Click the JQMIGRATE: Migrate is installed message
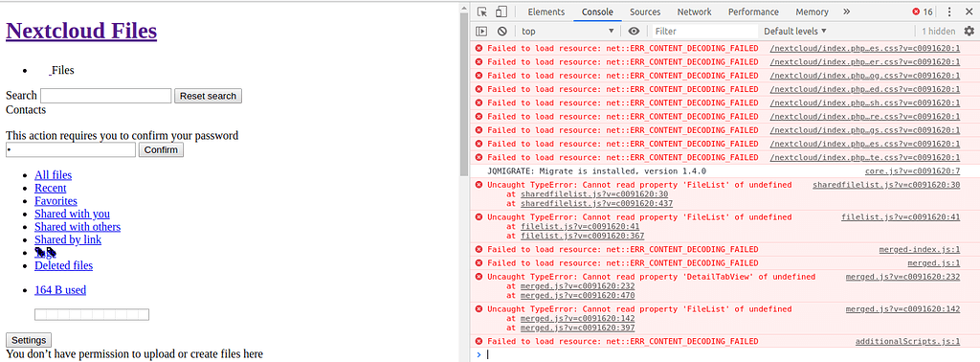This screenshot has width=980, height=362. point(597,171)
